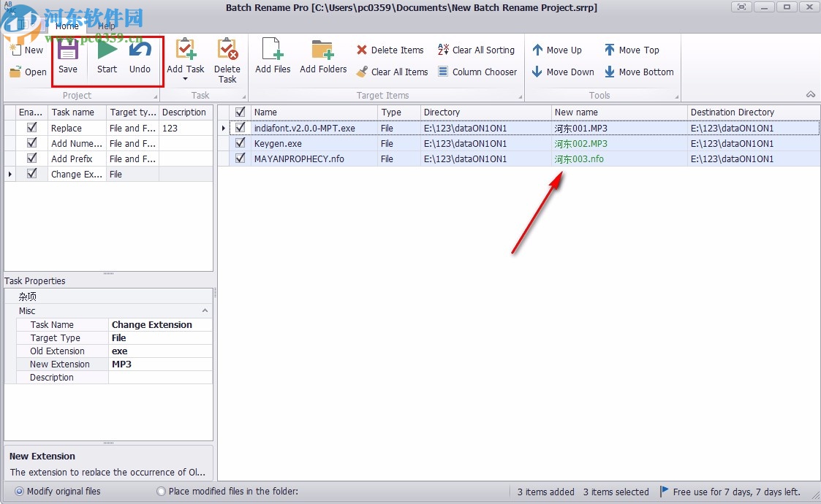Viewport: 821px width, 504px height.
Task: Click the Delete Items button
Action: pyautogui.click(x=390, y=50)
